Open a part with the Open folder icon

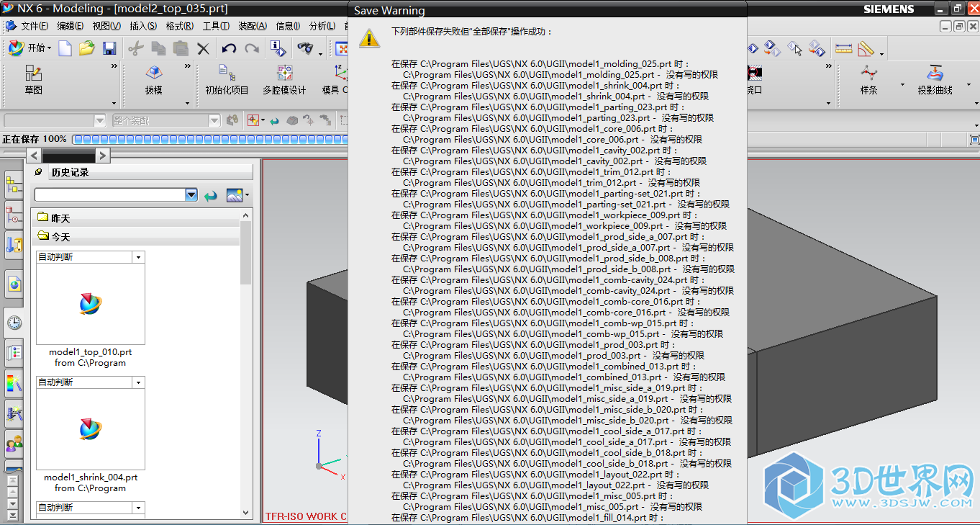click(87, 48)
